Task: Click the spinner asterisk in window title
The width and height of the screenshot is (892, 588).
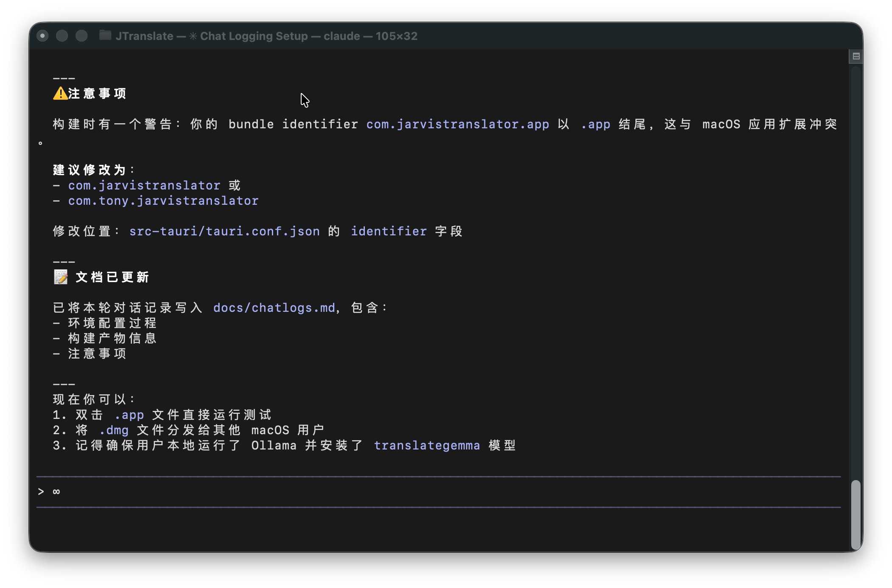Action: [x=193, y=36]
